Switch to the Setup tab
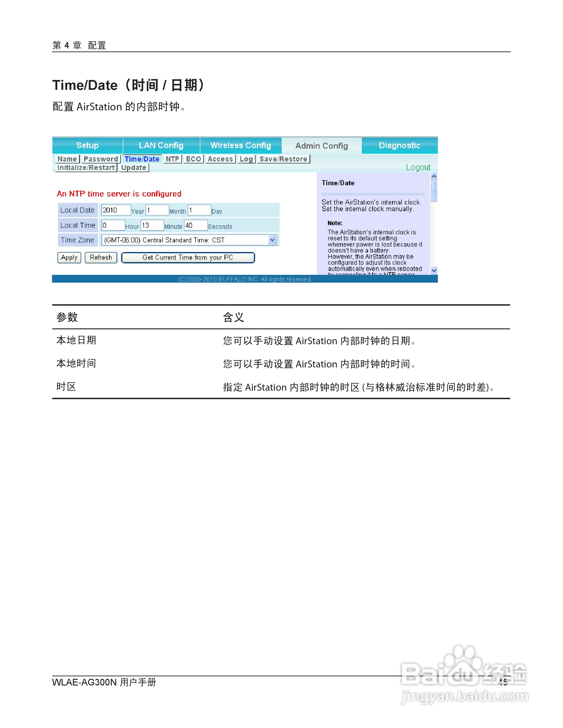Image resolution: width=563 pixels, height=728 pixels. coord(87,146)
